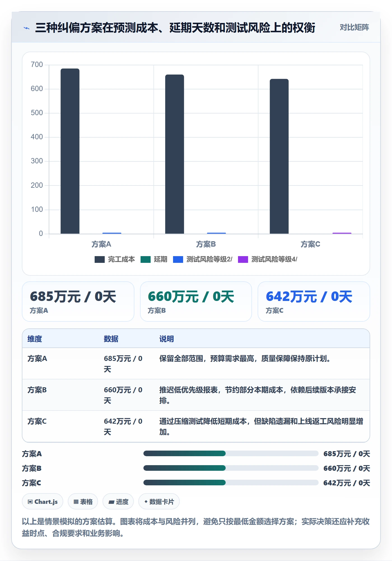Click description starting 推迟低优先级报表
The width and height of the screenshot is (392, 561).
pos(258,395)
